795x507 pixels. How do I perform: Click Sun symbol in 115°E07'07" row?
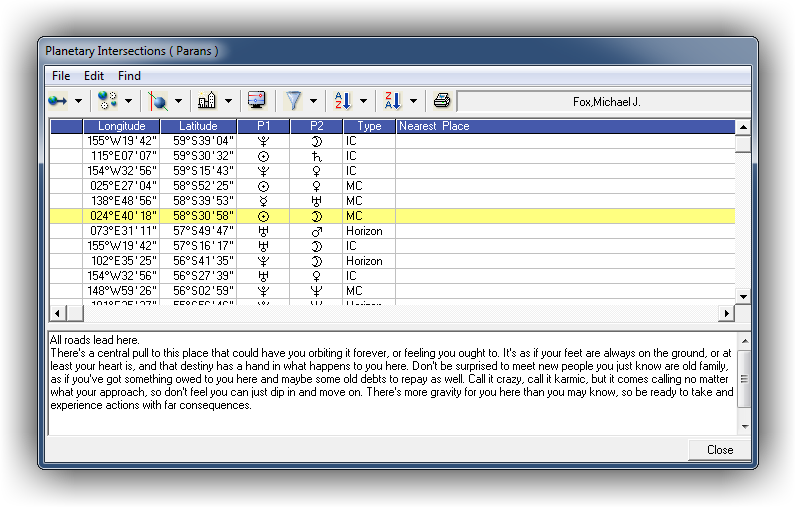point(263,157)
